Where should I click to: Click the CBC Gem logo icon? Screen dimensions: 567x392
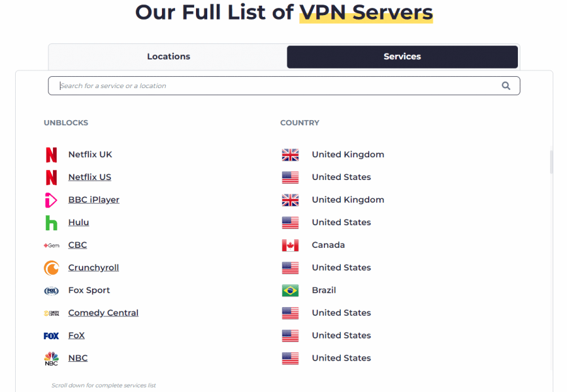coord(52,245)
